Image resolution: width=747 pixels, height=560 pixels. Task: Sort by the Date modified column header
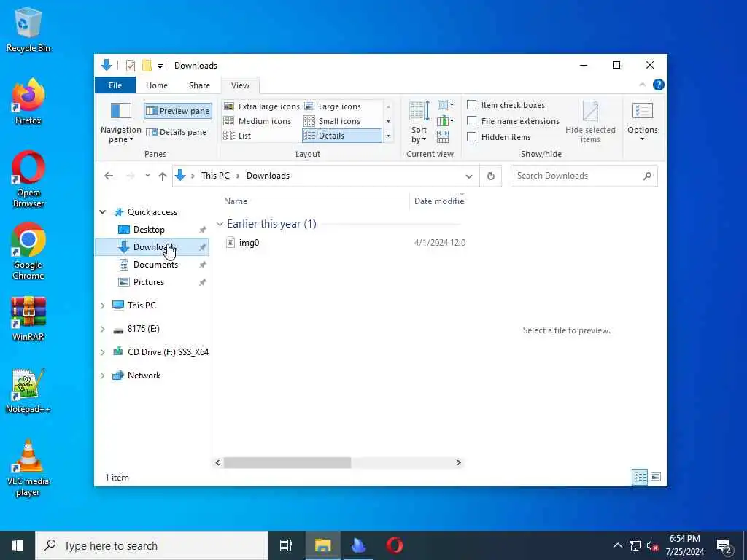pos(438,201)
